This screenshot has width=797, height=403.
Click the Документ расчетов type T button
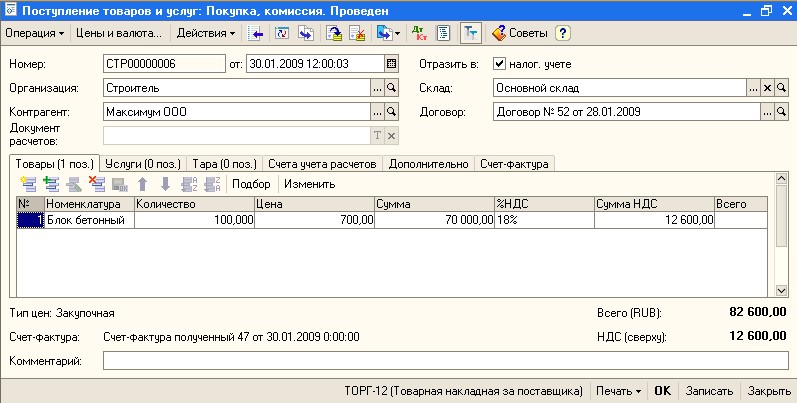click(x=377, y=136)
